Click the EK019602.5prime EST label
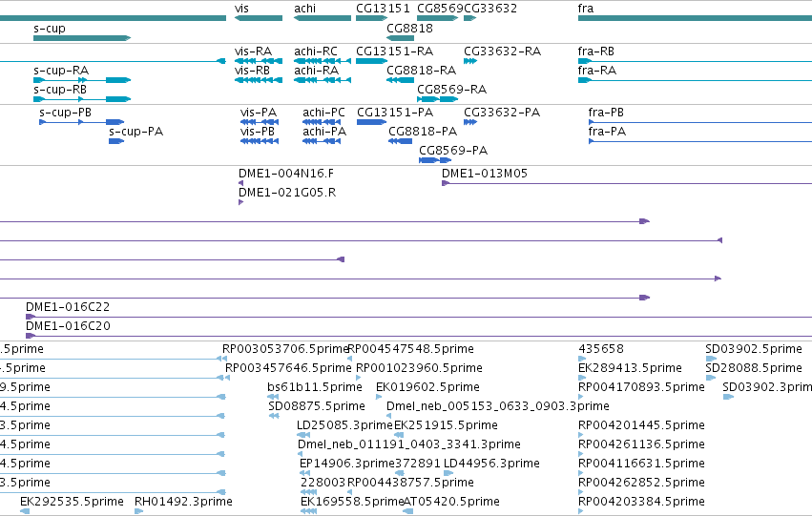The image size is (812, 516). [427, 387]
